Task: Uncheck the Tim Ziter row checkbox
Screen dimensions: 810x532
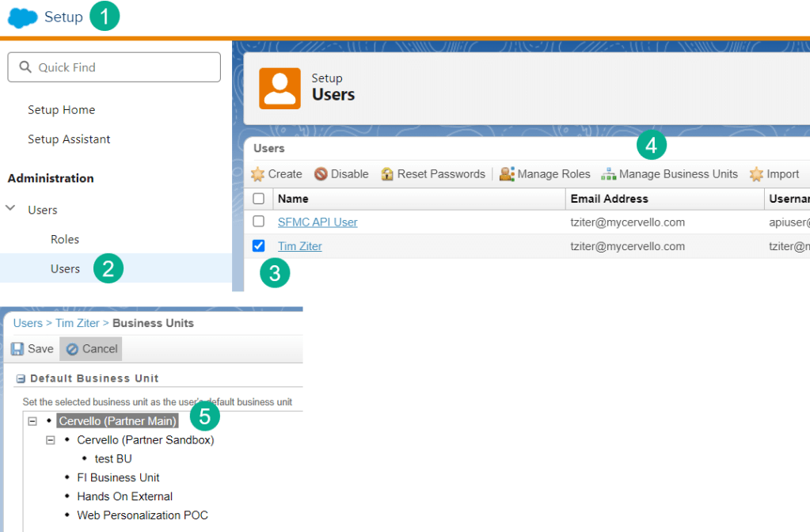Action: (x=258, y=246)
